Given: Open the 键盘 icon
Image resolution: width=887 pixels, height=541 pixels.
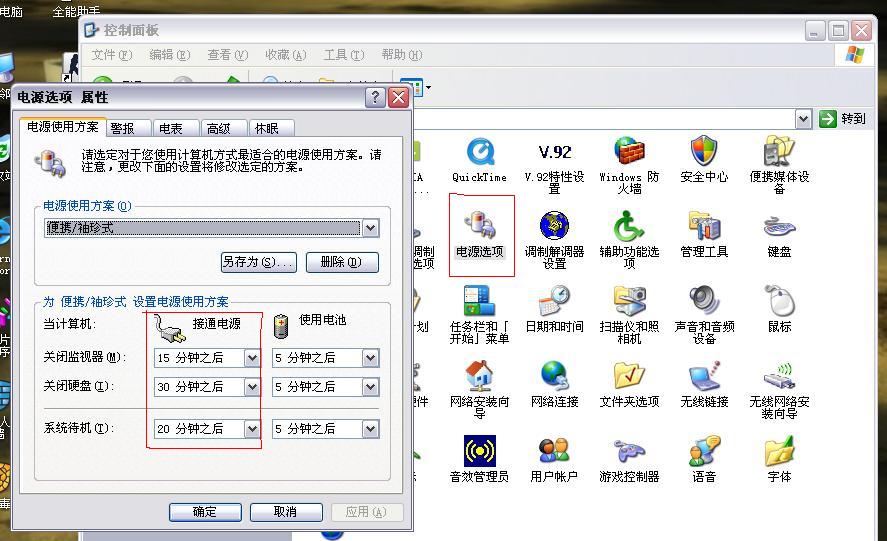Looking at the screenshot, I should 779,229.
